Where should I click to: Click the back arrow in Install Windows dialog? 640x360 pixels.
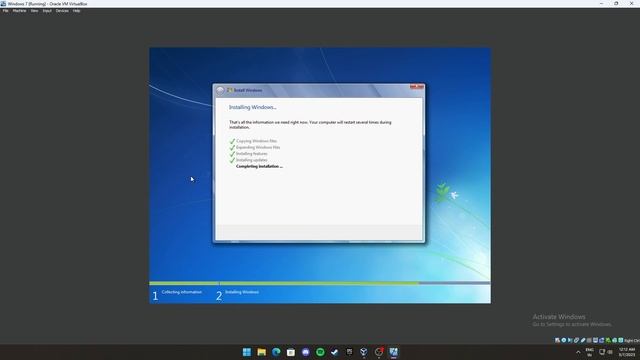pos(220,90)
